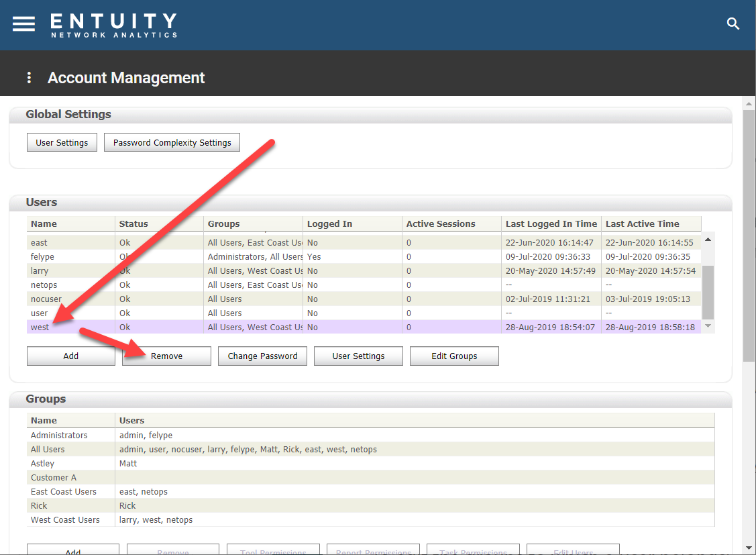Click main page scrollbar thumb
The width and height of the screenshot is (756, 555).
point(749,236)
